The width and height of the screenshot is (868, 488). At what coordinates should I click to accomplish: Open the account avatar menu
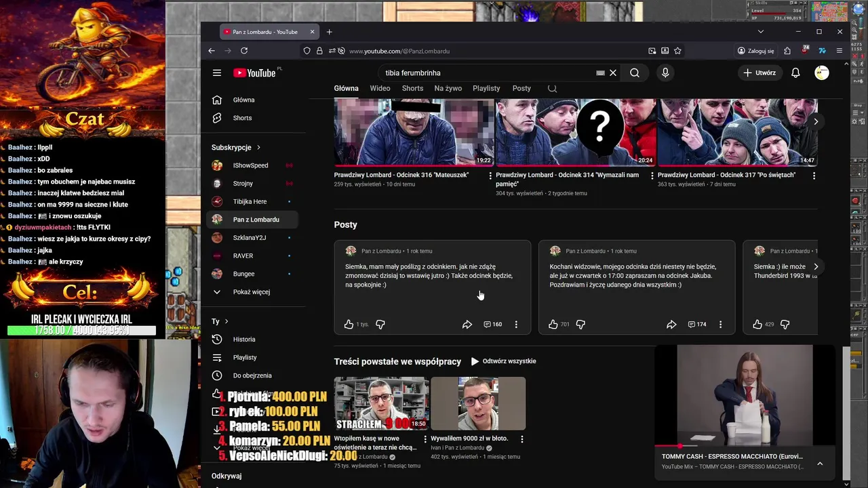[822, 73]
